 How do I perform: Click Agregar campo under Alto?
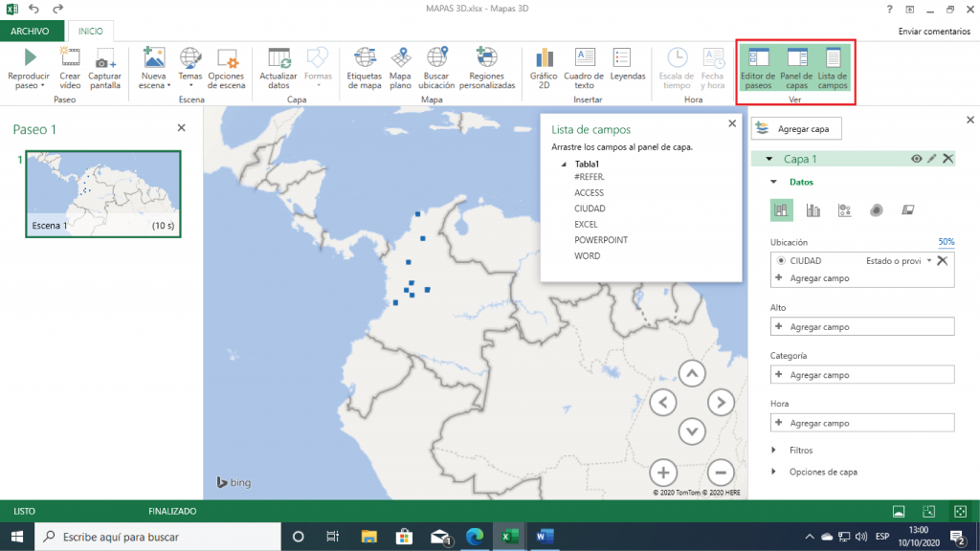862,327
